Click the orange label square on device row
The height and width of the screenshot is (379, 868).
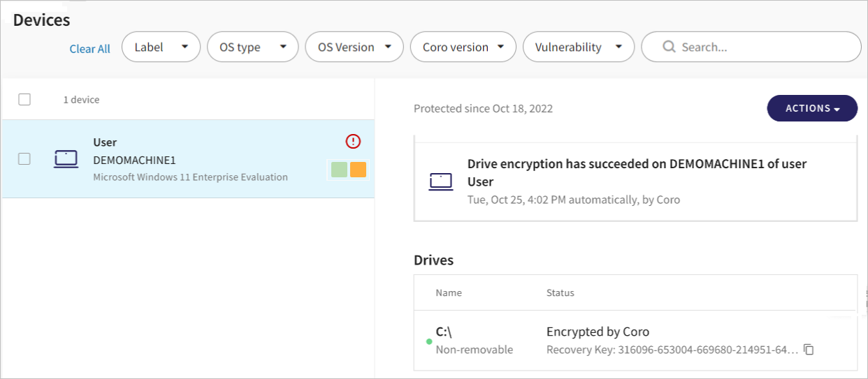click(358, 170)
